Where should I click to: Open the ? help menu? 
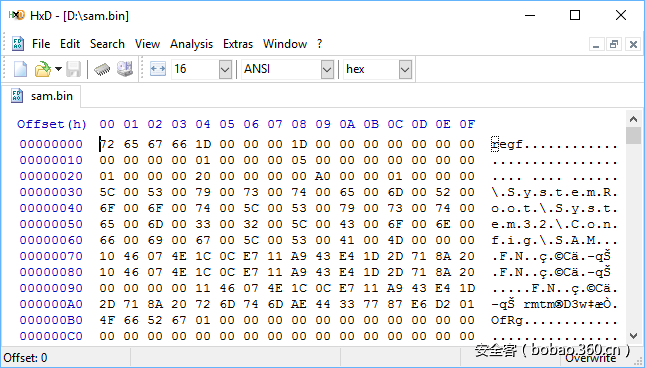pos(320,44)
